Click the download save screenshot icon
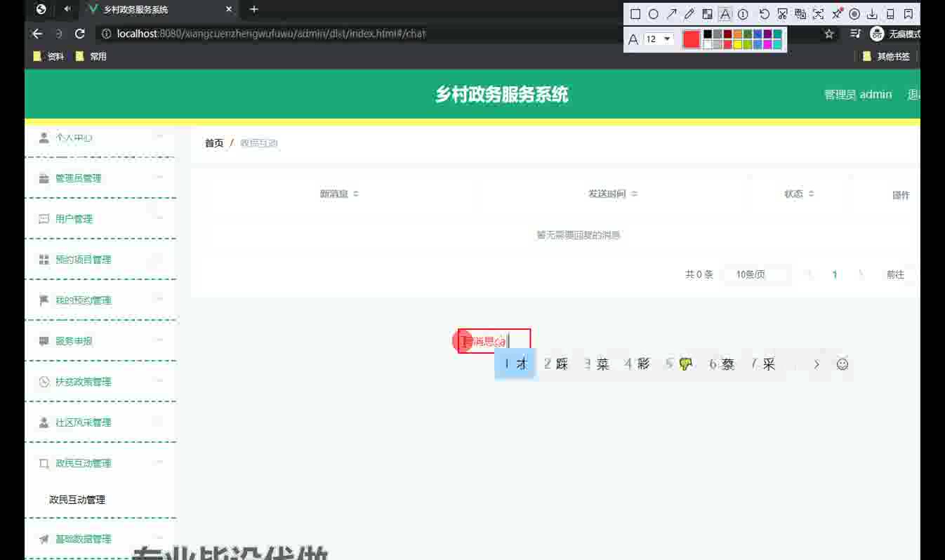Image resolution: width=945 pixels, height=560 pixels. point(872,14)
